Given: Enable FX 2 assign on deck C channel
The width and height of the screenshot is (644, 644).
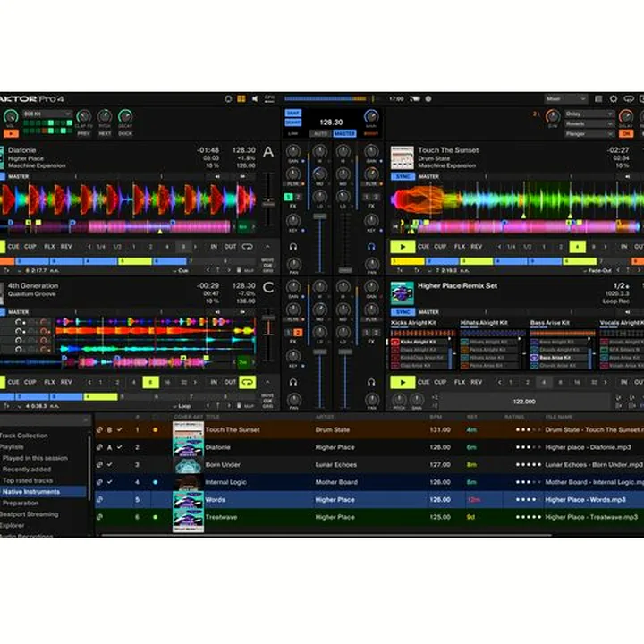Looking at the screenshot, I should (x=298, y=333).
